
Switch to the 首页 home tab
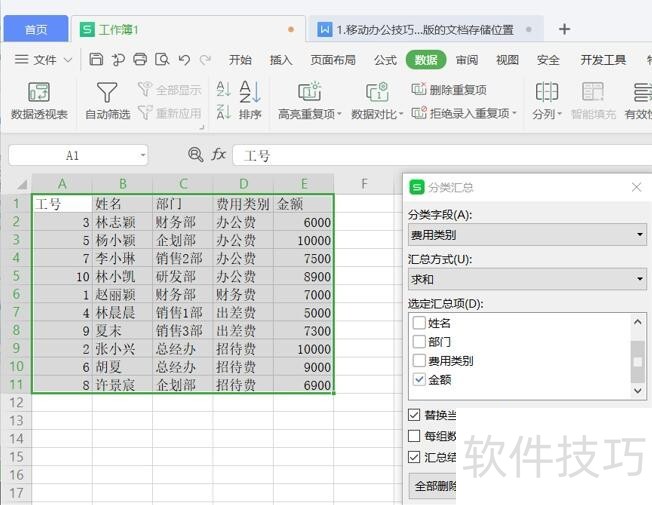(36, 29)
